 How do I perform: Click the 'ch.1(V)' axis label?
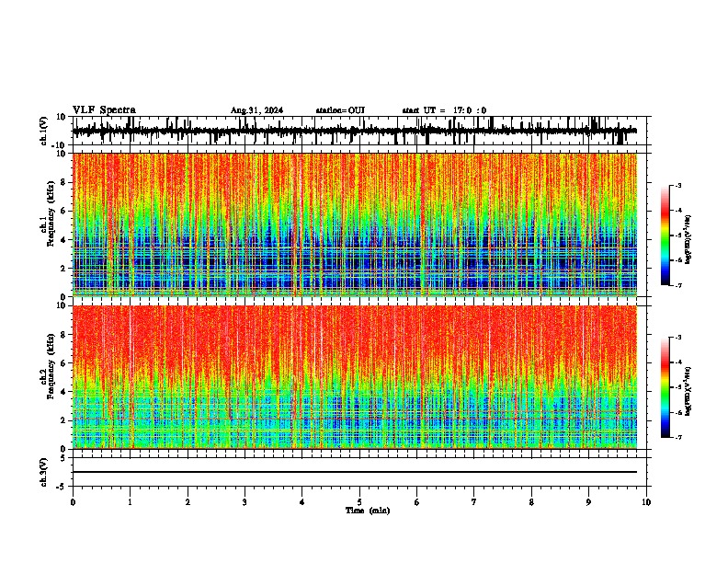[44, 131]
